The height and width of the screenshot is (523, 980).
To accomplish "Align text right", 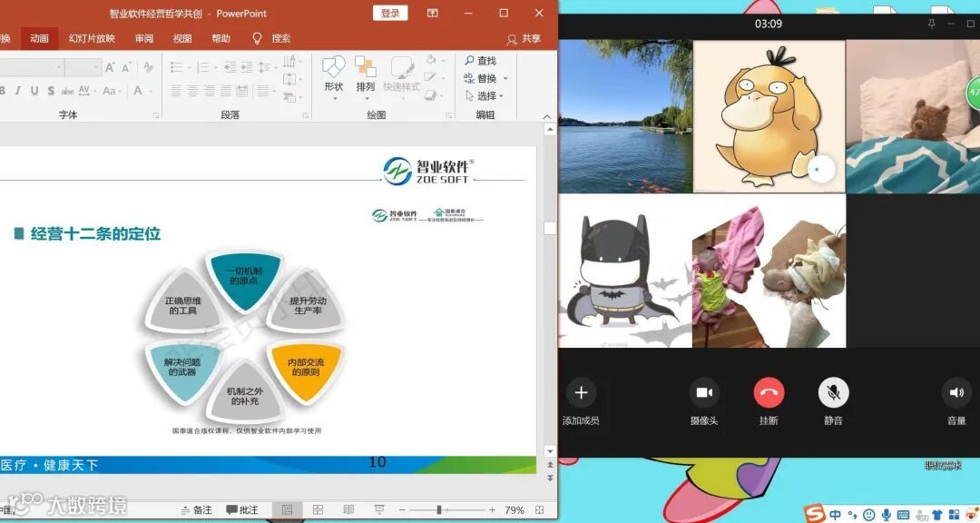I will click(x=210, y=91).
